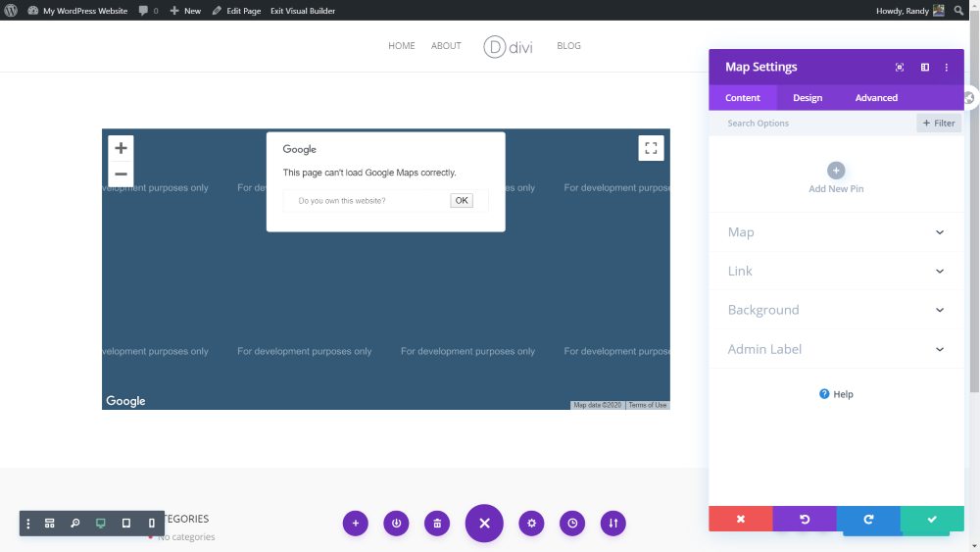Toggle map fullscreen view

(651, 148)
